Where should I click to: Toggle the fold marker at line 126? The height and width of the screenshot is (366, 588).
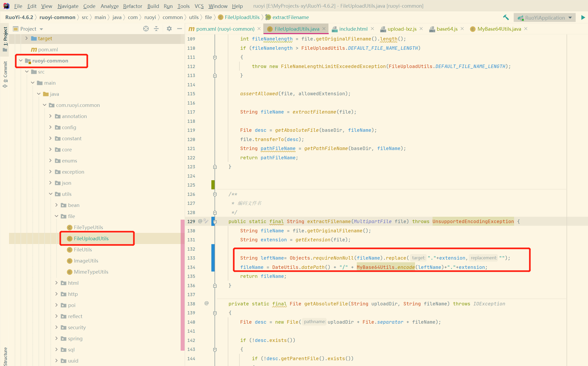point(215,194)
